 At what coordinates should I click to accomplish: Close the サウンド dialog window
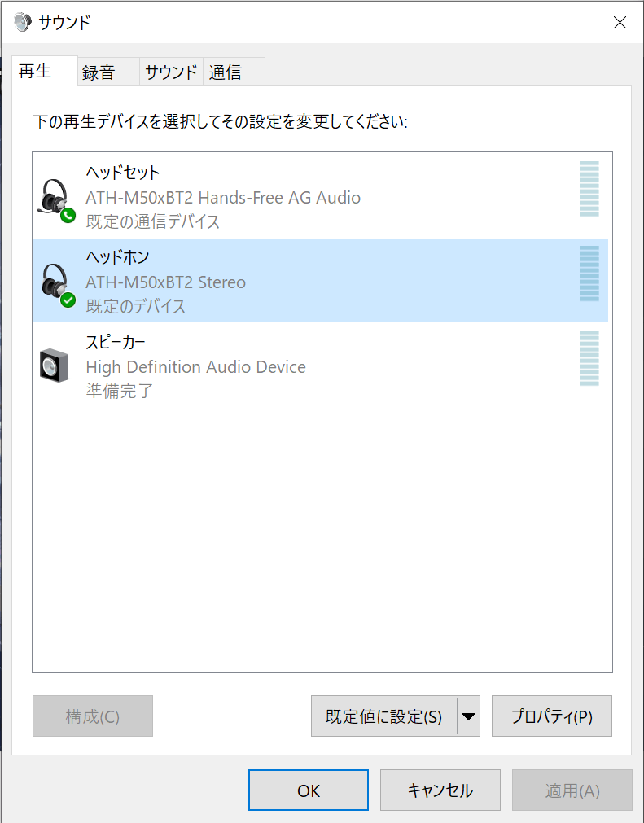[x=620, y=23]
